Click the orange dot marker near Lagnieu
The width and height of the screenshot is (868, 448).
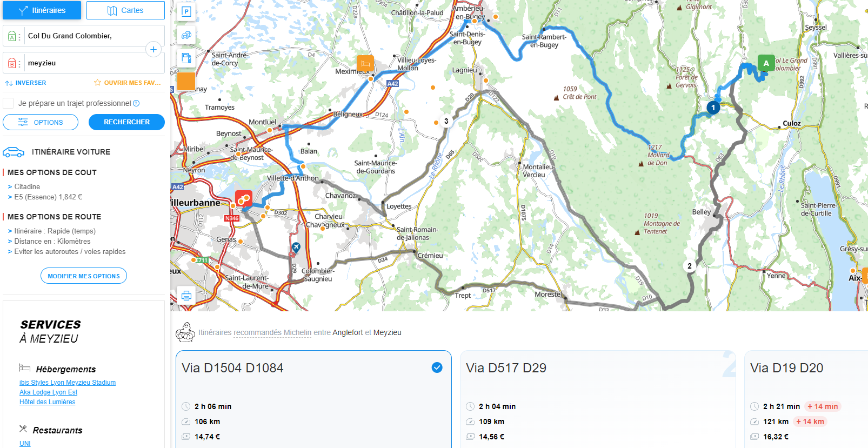pos(486,81)
